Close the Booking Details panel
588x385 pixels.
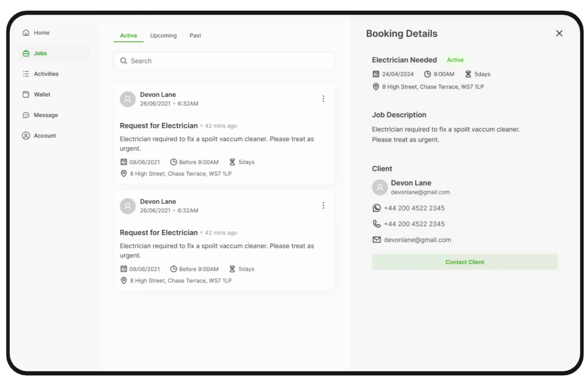click(x=559, y=33)
